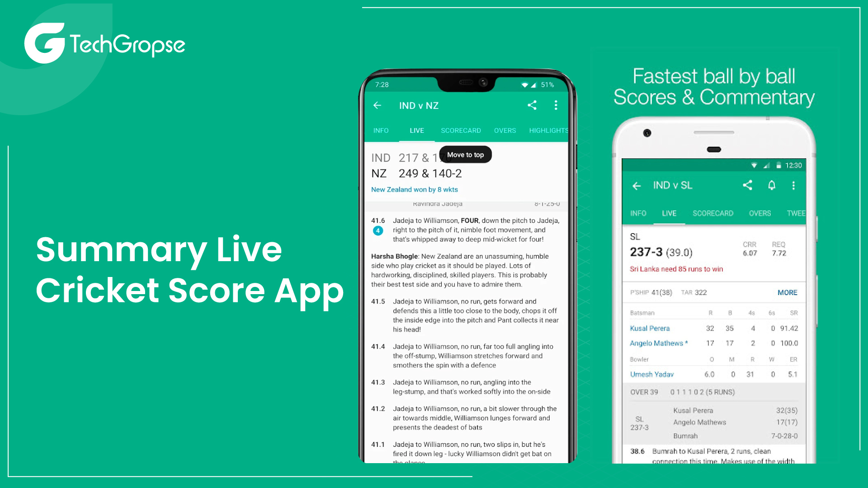Click the HIGHLIGHTS tab on IND v NZ
Image resolution: width=868 pixels, height=488 pixels.
(x=548, y=131)
